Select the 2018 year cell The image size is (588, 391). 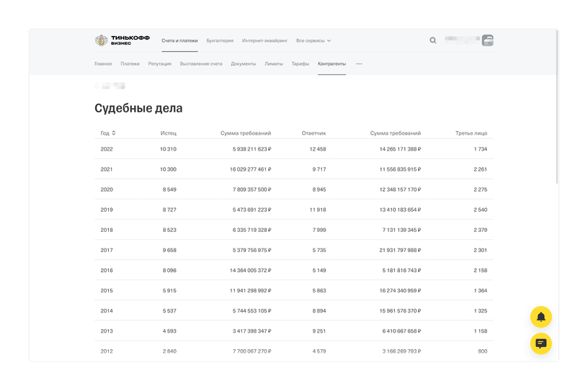tap(107, 230)
